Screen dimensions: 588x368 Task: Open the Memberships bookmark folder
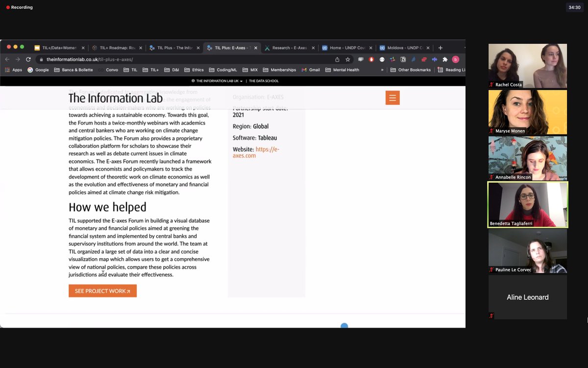[279, 70]
